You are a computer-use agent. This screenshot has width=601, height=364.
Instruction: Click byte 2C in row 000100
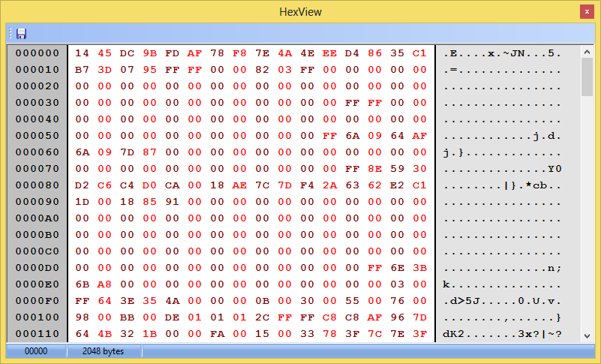click(262, 317)
